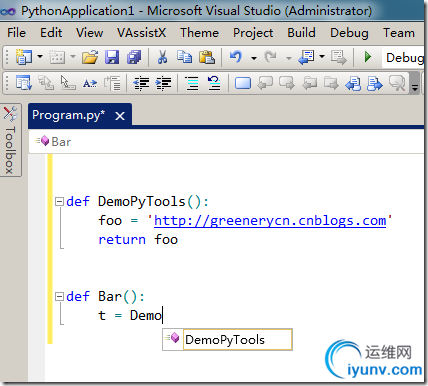The height and width of the screenshot is (386, 428).
Task: Open the Redo history dropdown arrow
Action: [x=289, y=58]
